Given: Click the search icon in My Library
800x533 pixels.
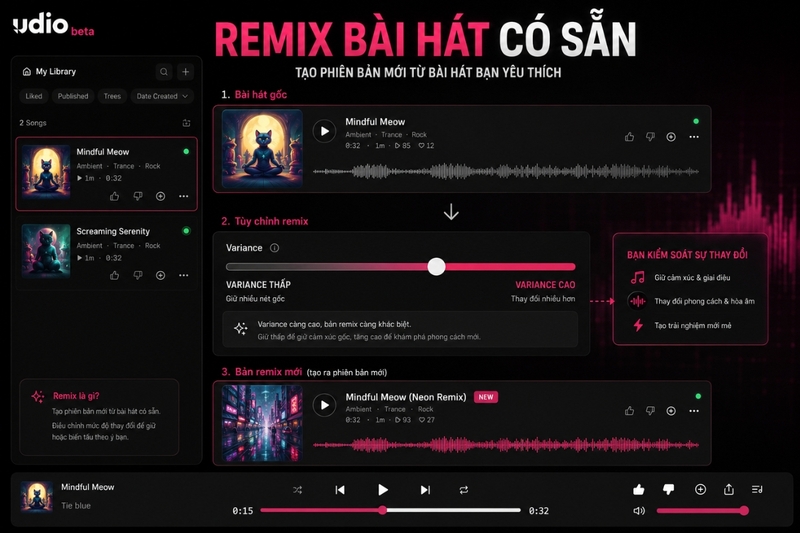Looking at the screenshot, I should 164,72.
